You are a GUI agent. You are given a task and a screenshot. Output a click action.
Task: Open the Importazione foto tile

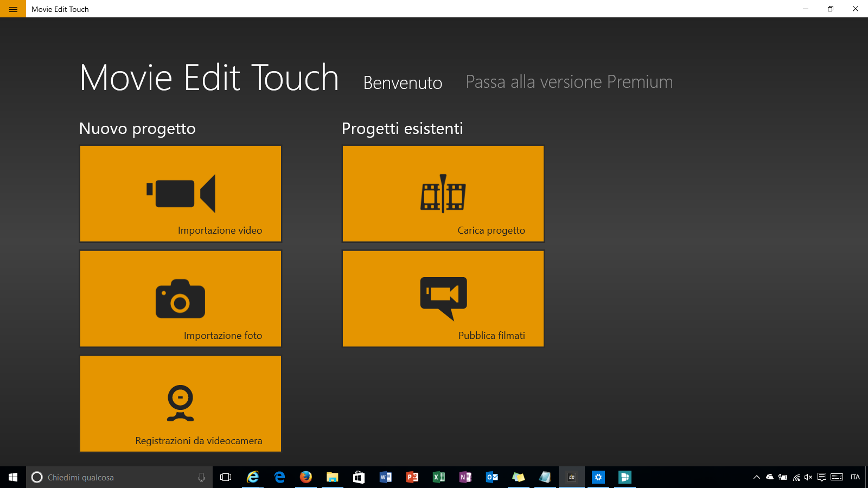pyautogui.click(x=181, y=299)
